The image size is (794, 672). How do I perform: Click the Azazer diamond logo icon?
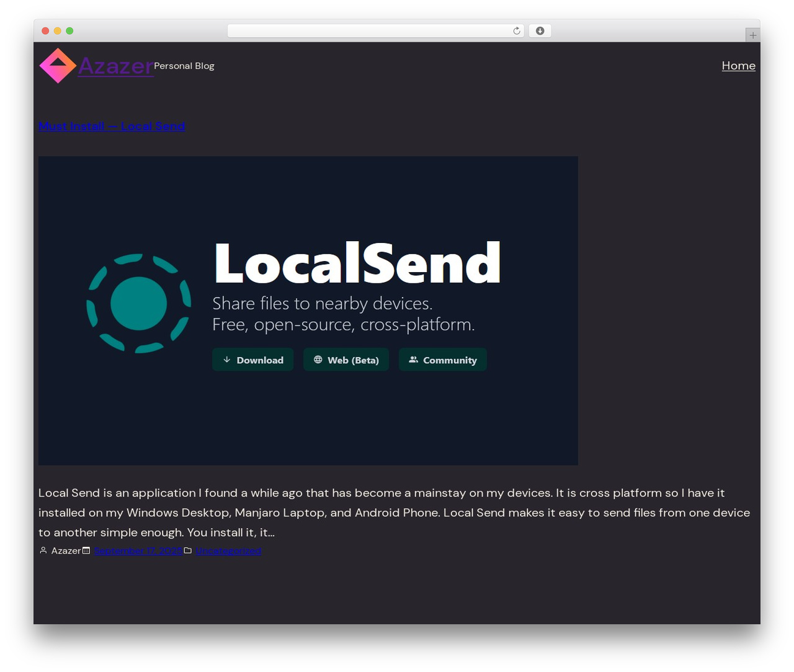coord(58,66)
